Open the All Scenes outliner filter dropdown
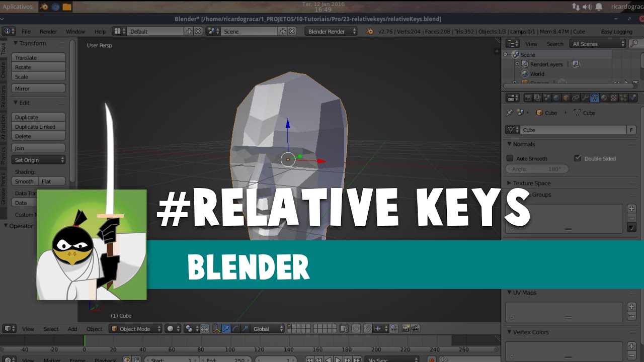The image size is (644, 362). point(598,44)
